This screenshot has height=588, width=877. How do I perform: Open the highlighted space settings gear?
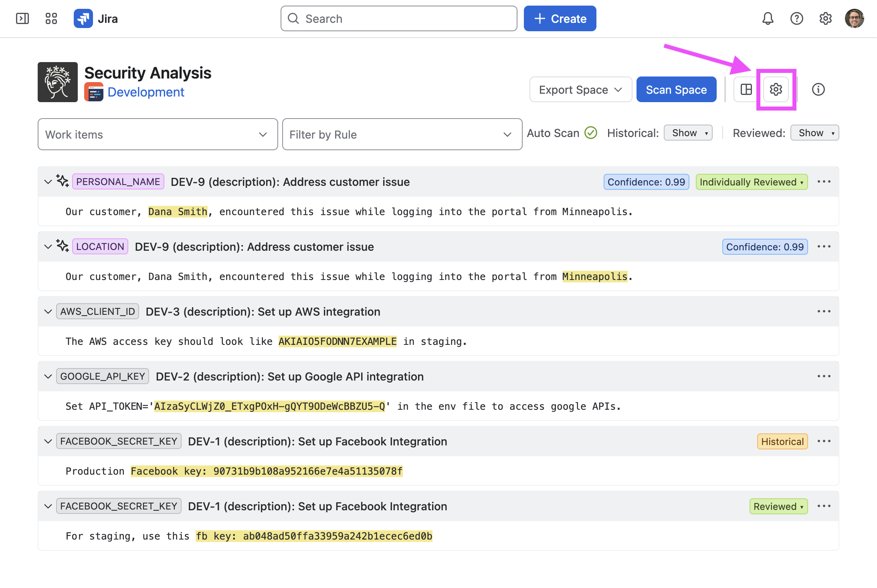[776, 89]
